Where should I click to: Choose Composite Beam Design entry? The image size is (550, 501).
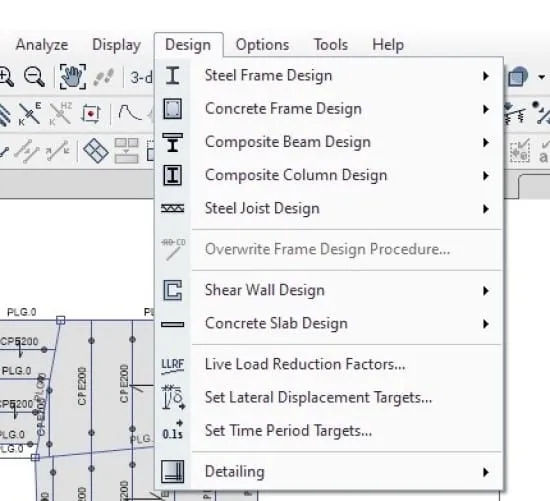[329, 142]
